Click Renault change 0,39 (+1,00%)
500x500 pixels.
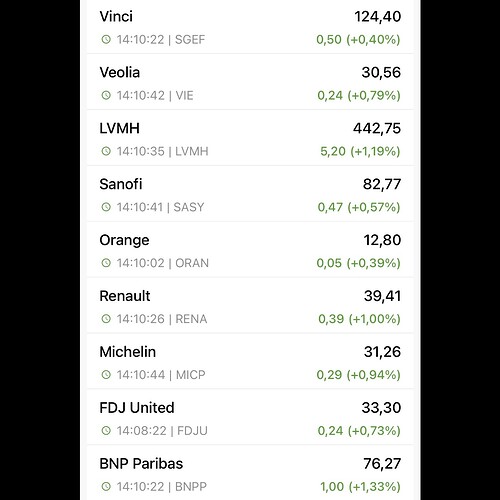[x=359, y=319]
